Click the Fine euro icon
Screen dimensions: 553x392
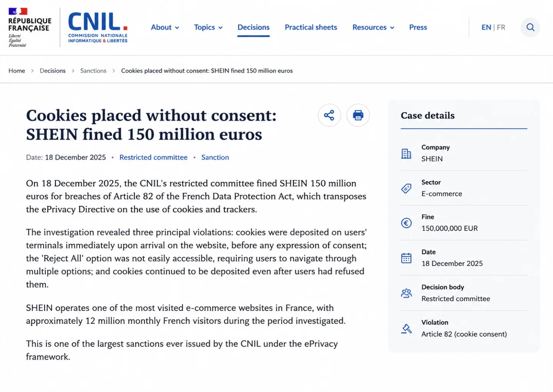click(406, 223)
